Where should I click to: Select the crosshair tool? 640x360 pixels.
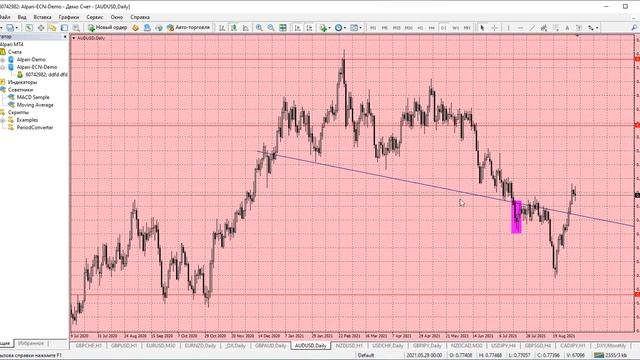point(494,28)
